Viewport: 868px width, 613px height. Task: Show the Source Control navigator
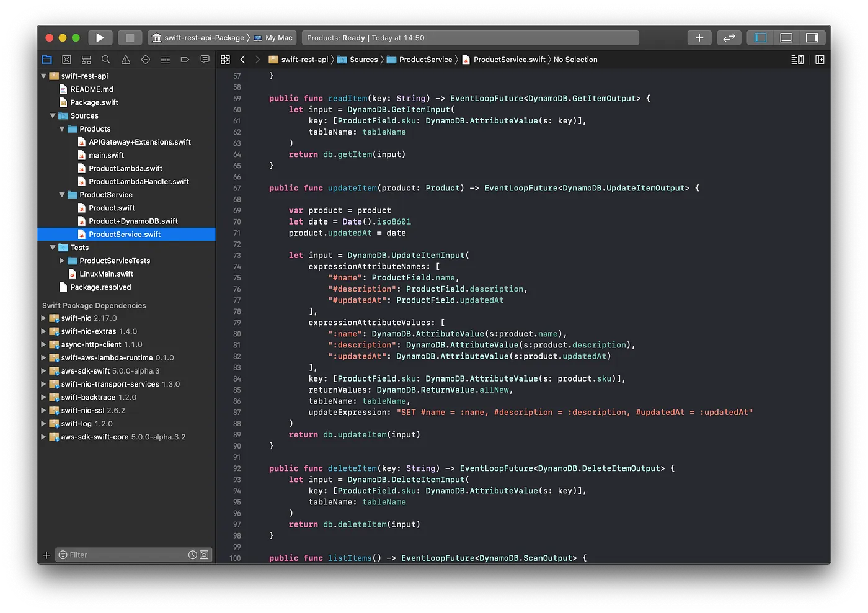66,60
